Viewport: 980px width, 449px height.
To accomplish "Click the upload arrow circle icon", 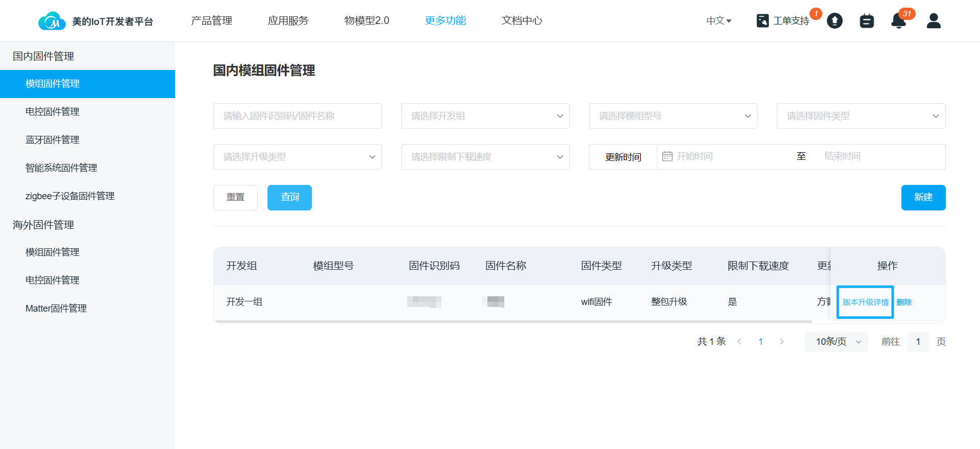I will [835, 20].
